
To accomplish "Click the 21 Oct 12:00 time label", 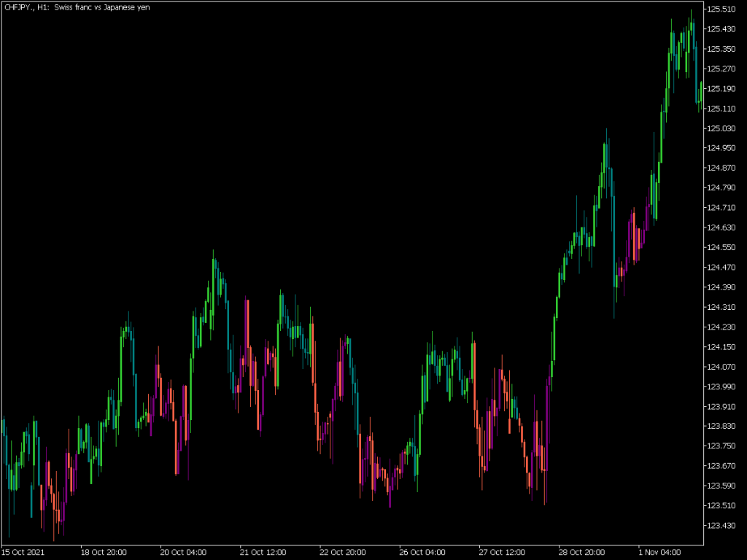I will click(263, 552).
